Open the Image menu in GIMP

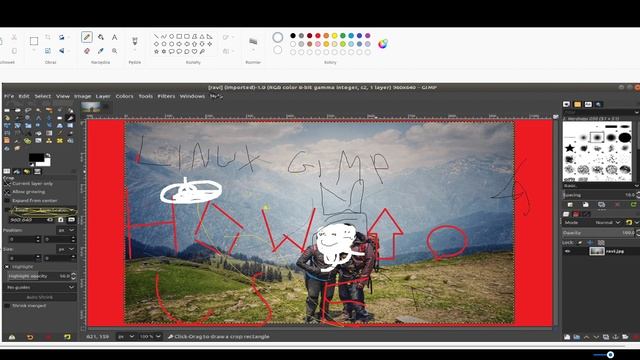click(x=82, y=96)
